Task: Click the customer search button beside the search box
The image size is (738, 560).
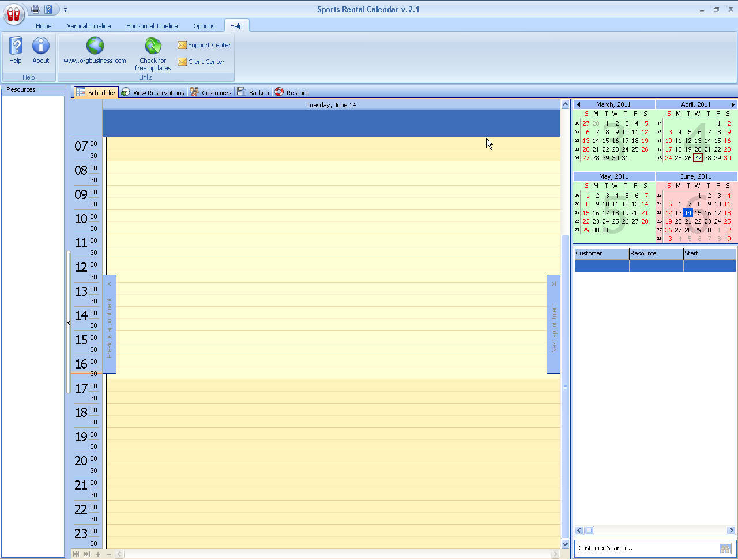Action: [726, 548]
